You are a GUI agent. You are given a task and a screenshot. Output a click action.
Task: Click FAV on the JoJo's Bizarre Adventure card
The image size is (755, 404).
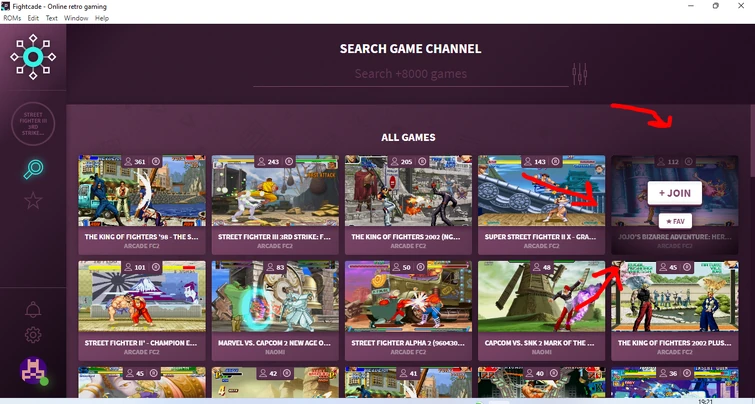click(x=675, y=222)
